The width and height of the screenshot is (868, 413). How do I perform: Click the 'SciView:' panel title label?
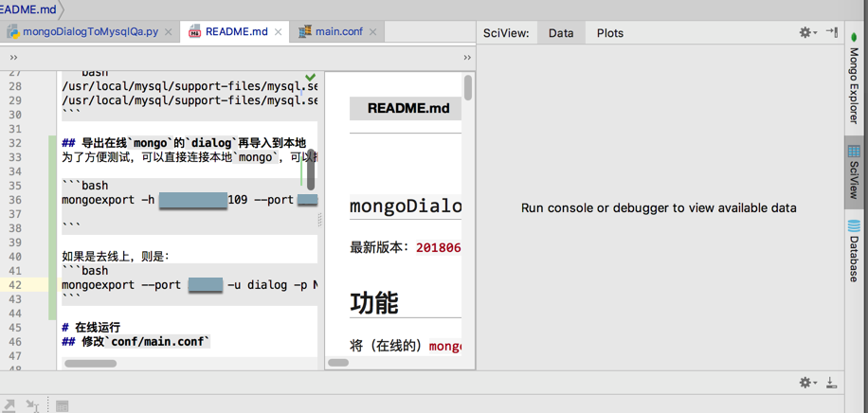(x=506, y=33)
